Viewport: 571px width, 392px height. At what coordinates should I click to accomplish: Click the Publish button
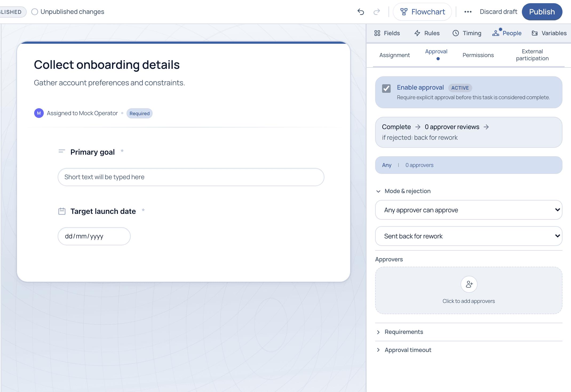[x=542, y=12]
